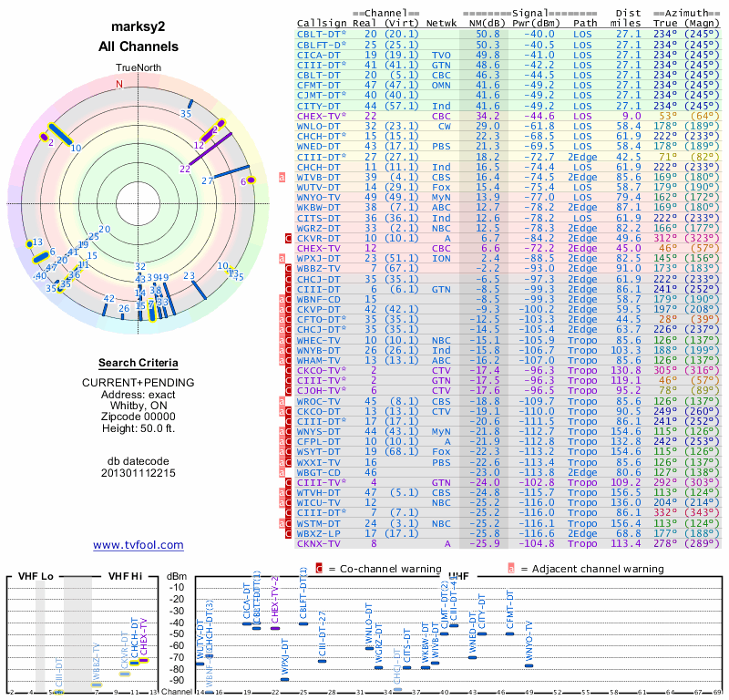Viewport: 729px width, 700px height.
Task: Click the 'NM(dB)' column header
Action: pos(487,24)
